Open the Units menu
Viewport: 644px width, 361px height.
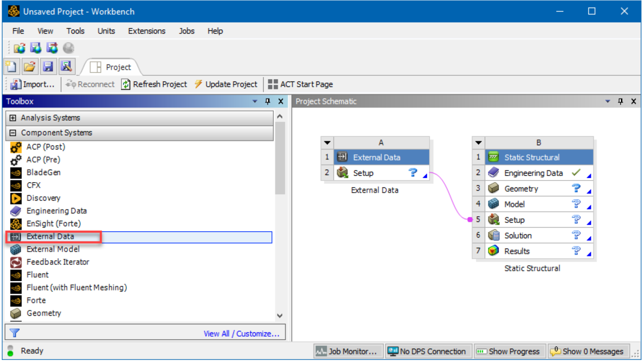click(x=106, y=31)
